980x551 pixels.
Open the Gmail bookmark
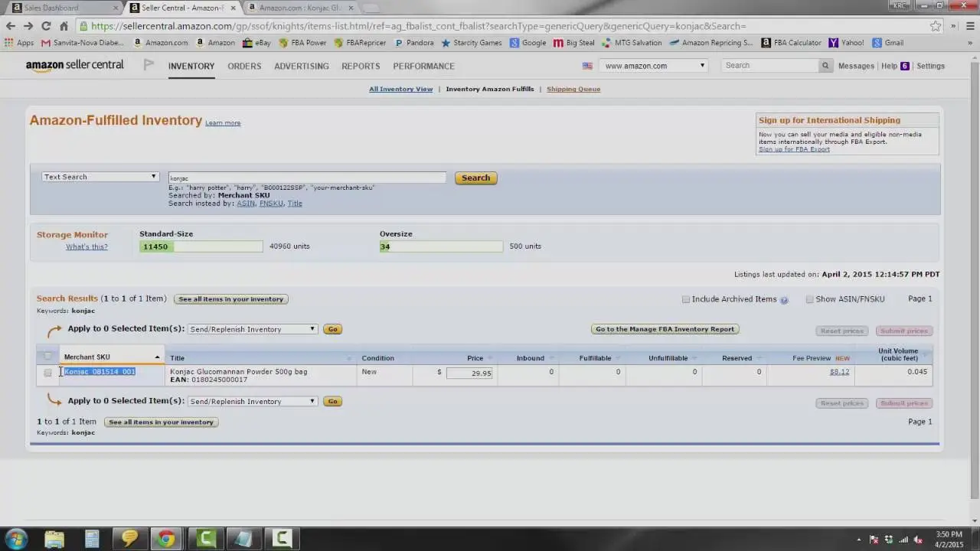click(887, 43)
